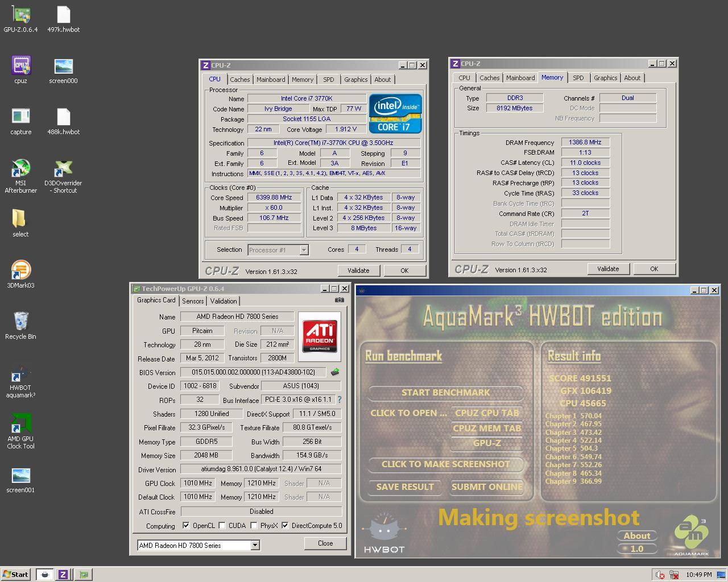Select the screen000 image file

tap(63, 70)
